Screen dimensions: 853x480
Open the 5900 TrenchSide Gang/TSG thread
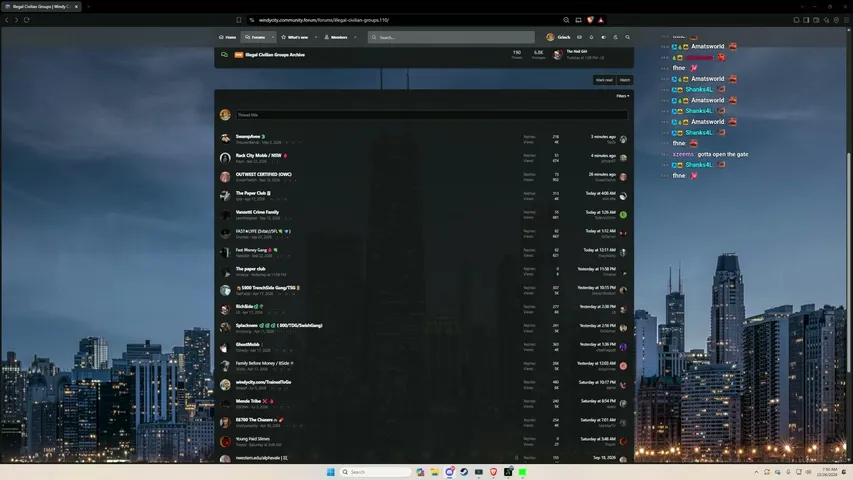coord(268,287)
